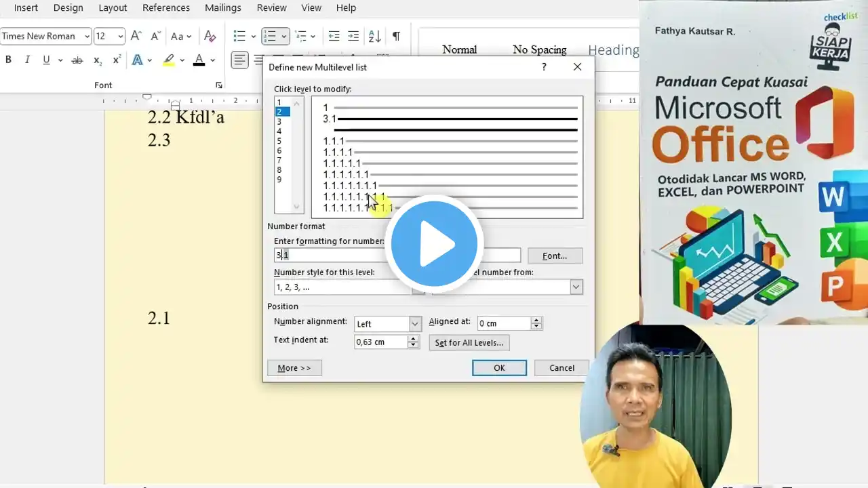
Task: Decrease the font size
Action: (x=155, y=36)
